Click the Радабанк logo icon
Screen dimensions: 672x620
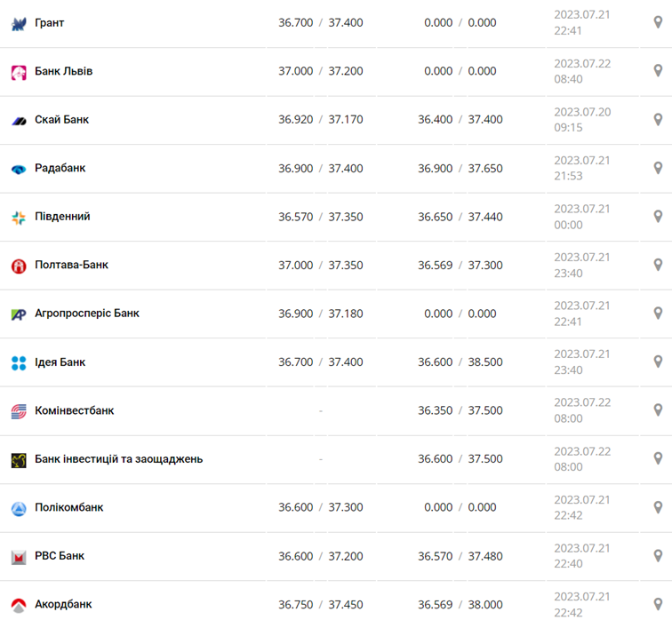pos(19,169)
